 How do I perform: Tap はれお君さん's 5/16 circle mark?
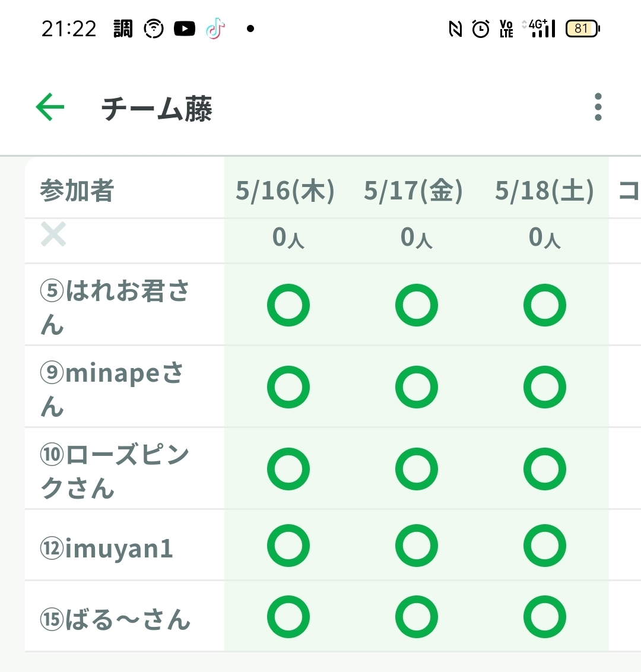coord(288,305)
